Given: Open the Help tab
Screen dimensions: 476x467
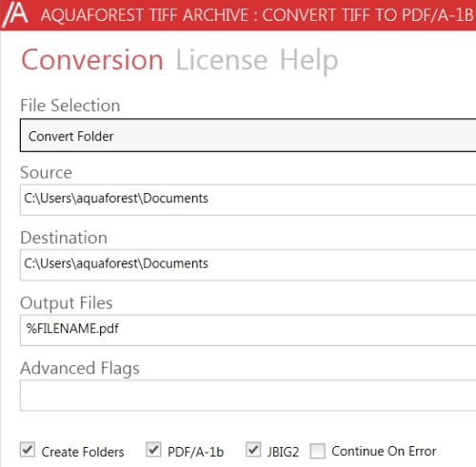Looking at the screenshot, I should (308, 61).
